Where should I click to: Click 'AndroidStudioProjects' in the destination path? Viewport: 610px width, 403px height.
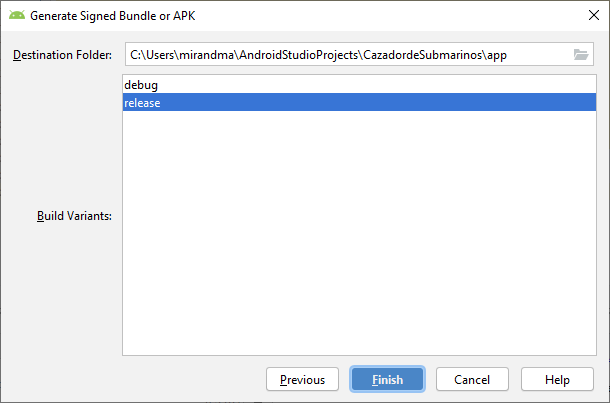click(x=293, y=55)
